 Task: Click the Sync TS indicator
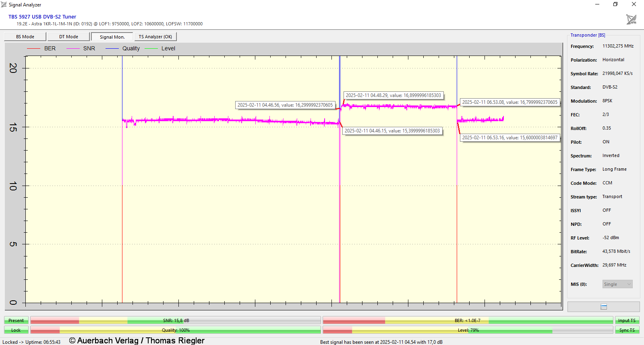(627, 330)
